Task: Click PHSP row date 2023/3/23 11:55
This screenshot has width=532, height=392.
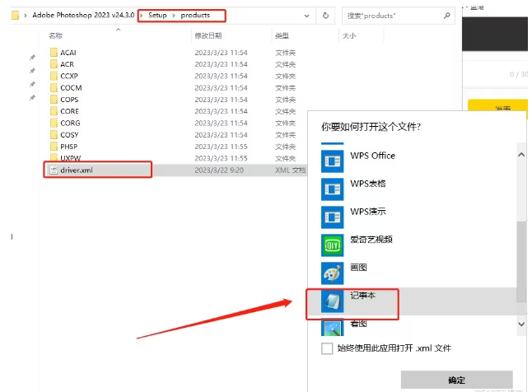Action: tap(221, 147)
